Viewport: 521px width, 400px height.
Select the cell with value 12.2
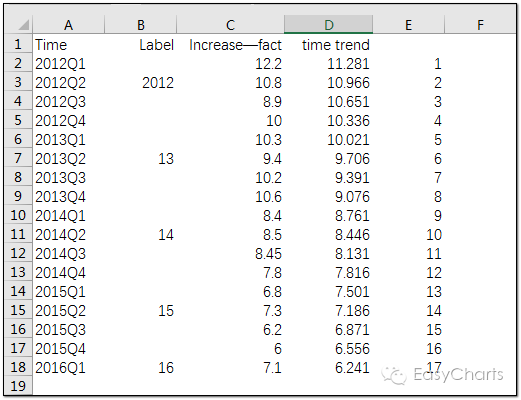click(x=230, y=63)
